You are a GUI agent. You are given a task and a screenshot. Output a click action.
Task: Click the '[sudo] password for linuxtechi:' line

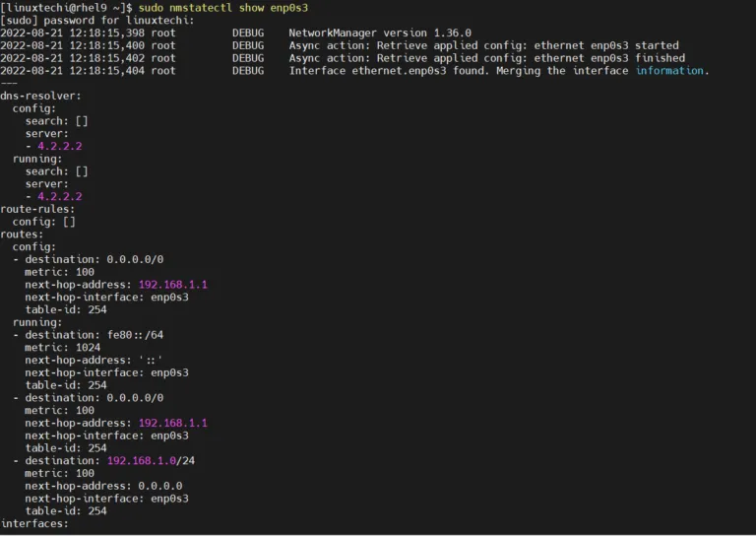coord(98,20)
